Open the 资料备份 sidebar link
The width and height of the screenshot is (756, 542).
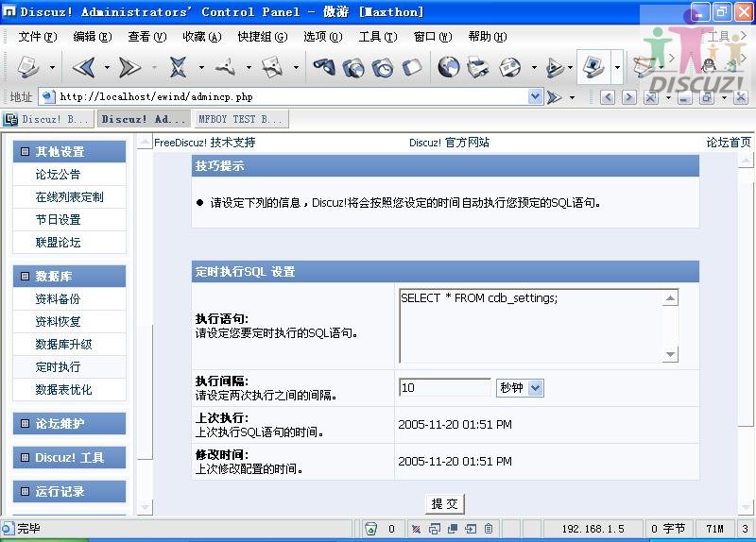click(x=58, y=298)
